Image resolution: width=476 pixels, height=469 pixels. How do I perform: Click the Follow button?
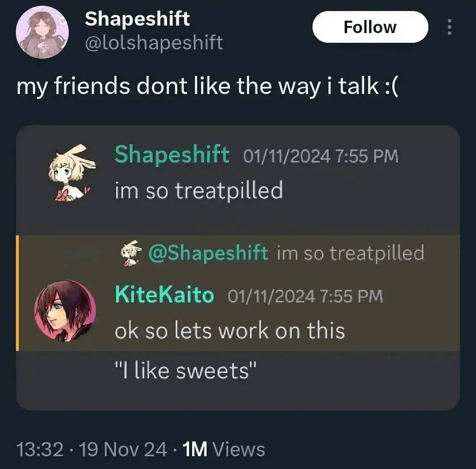point(370,27)
